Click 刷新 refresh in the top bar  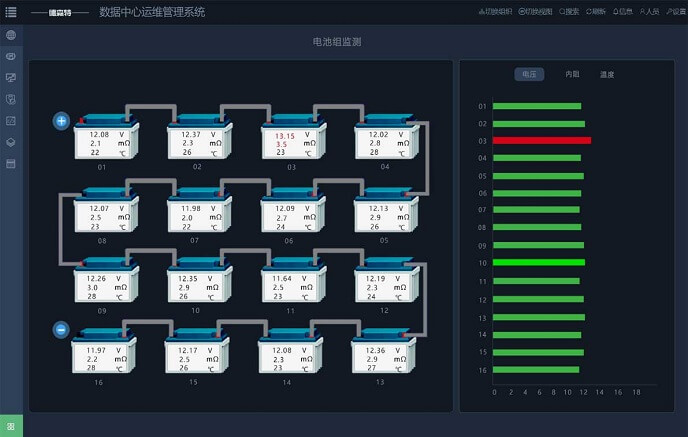[596, 11]
